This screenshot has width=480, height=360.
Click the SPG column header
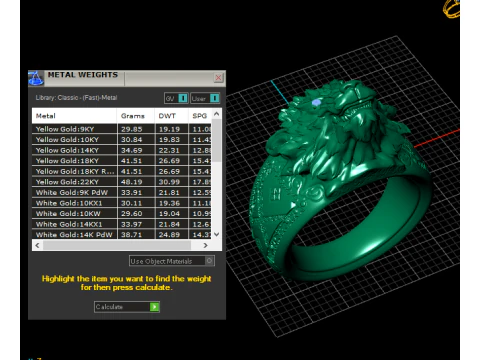point(200,116)
